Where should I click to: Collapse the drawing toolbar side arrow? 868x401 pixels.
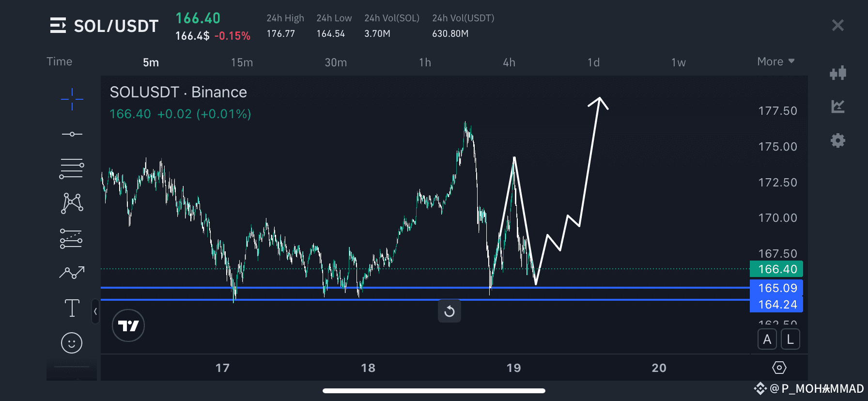(95, 311)
